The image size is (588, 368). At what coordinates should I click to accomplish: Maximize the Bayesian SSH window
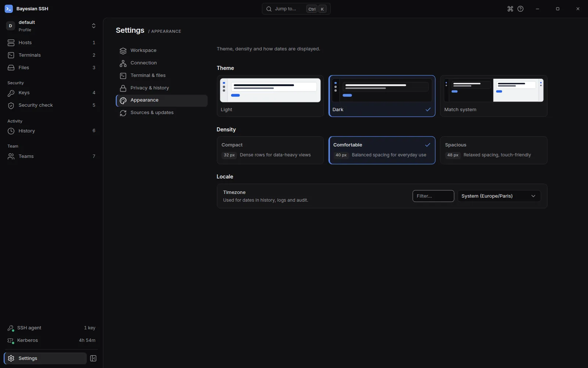pyautogui.click(x=557, y=9)
